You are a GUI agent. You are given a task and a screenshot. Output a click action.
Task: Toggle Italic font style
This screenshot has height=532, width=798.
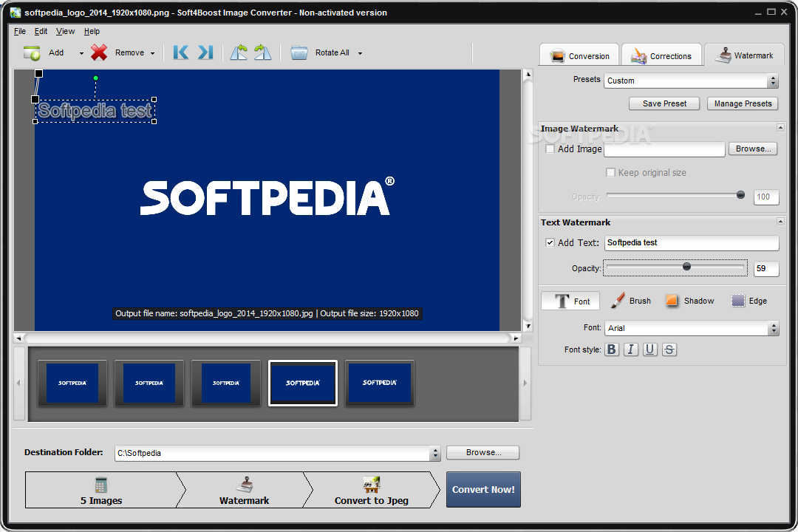click(631, 349)
